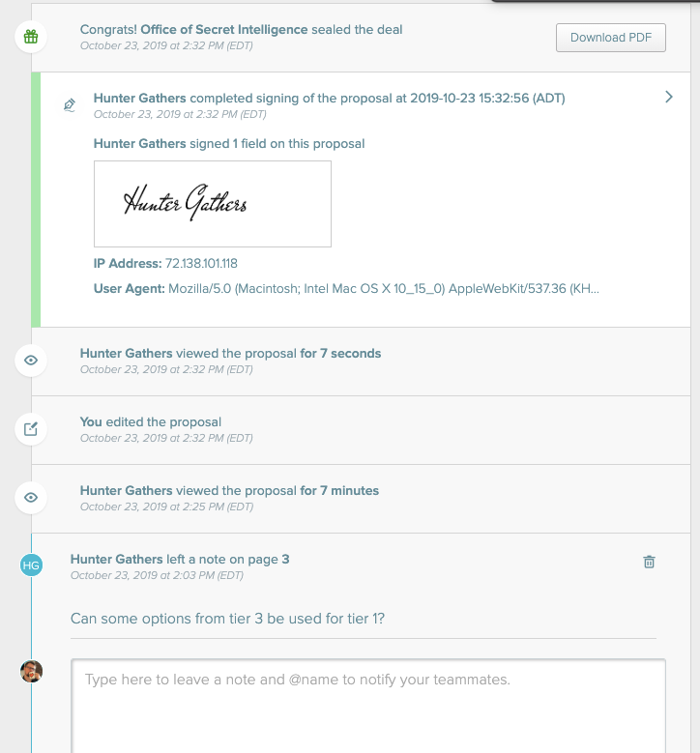Click the pen signing icon next to Hunter Gathers
This screenshot has height=753, width=700.
tap(70, 105)
